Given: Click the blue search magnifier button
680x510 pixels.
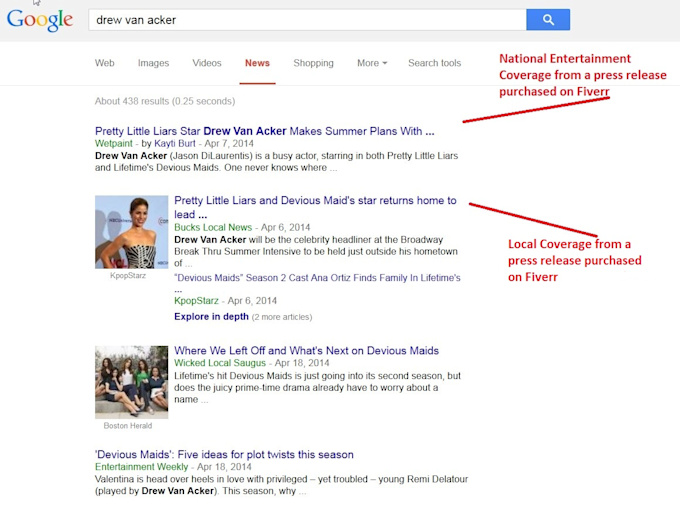Looking at the screenshot, I should [x=548, y=20].
